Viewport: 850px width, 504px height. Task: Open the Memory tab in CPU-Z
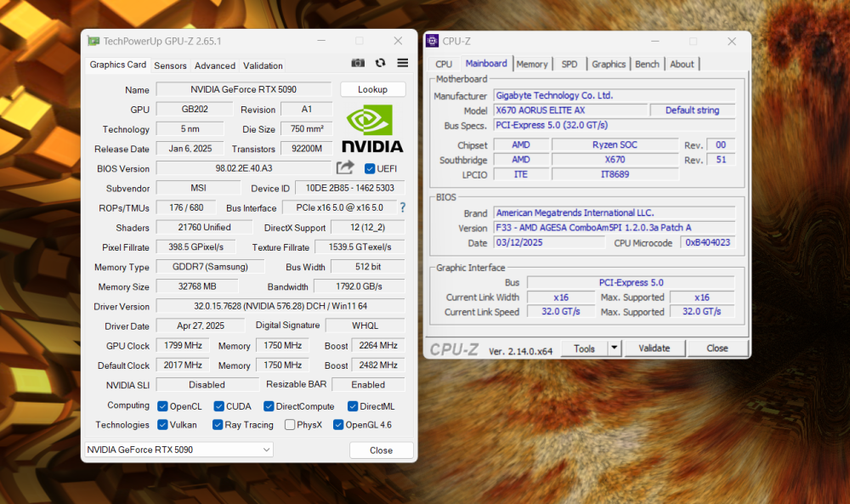point(533,63)
